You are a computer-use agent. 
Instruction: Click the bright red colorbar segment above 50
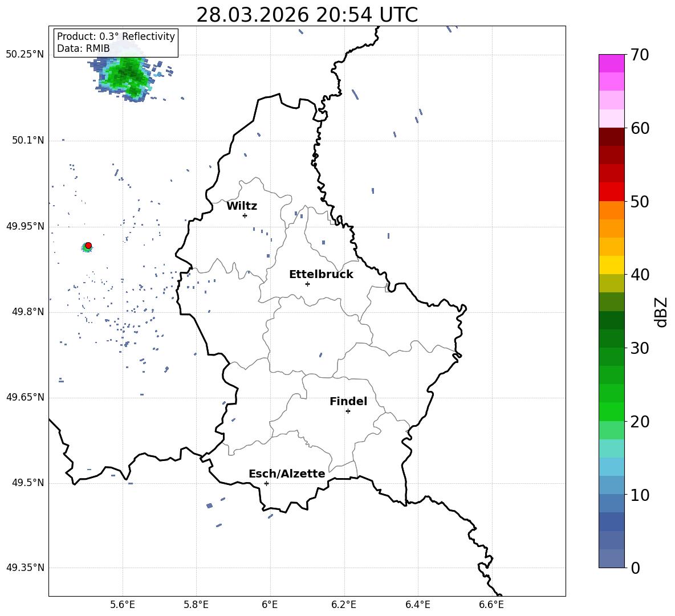612,192
